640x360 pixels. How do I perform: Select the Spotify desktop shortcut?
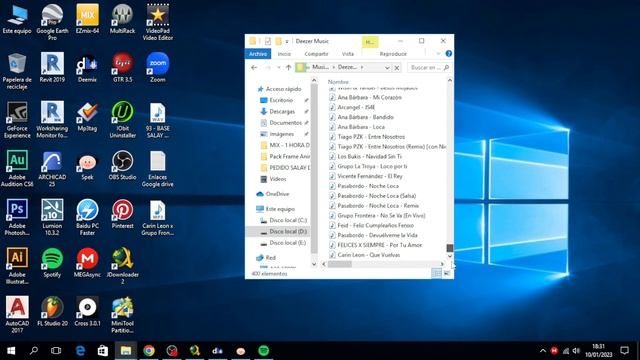click(52, 263)
